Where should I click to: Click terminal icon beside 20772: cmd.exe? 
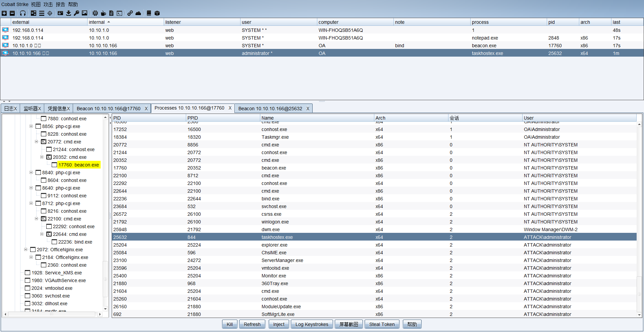[44, 142]
